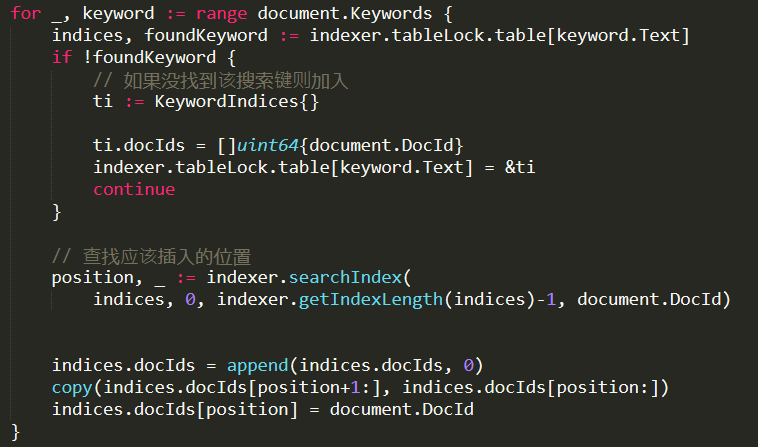The height and width of the screenshot is (447, 758).
Task: Click closing brace of the for loop
Action: click(x=15, y=432)
